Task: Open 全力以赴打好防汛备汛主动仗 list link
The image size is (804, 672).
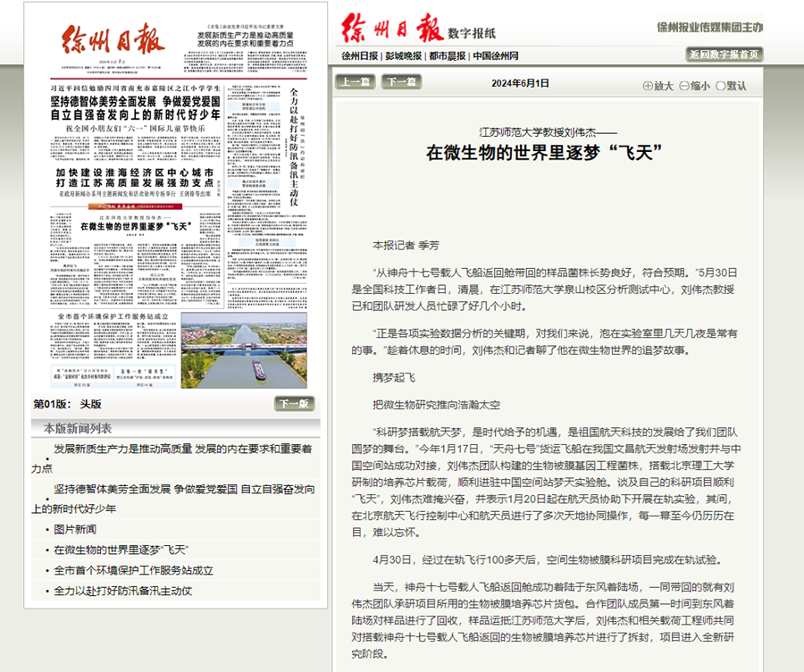Action: 122,591
